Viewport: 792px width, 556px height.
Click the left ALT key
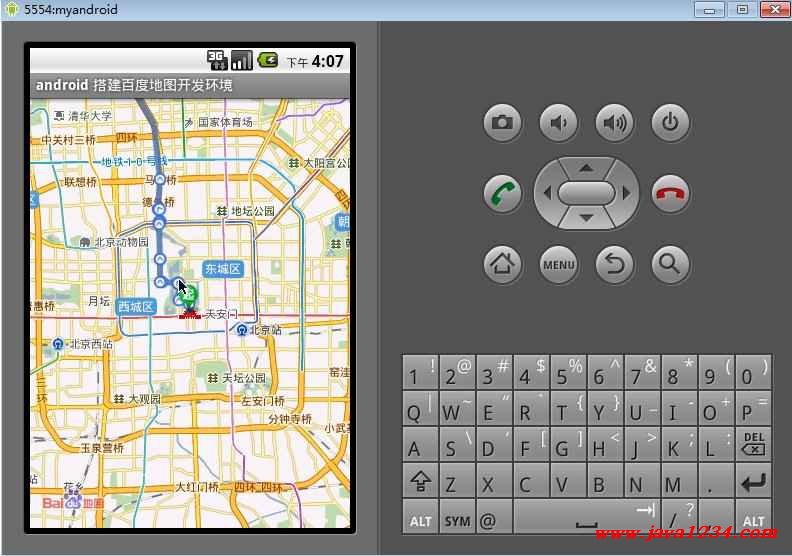tap(420, 517)
